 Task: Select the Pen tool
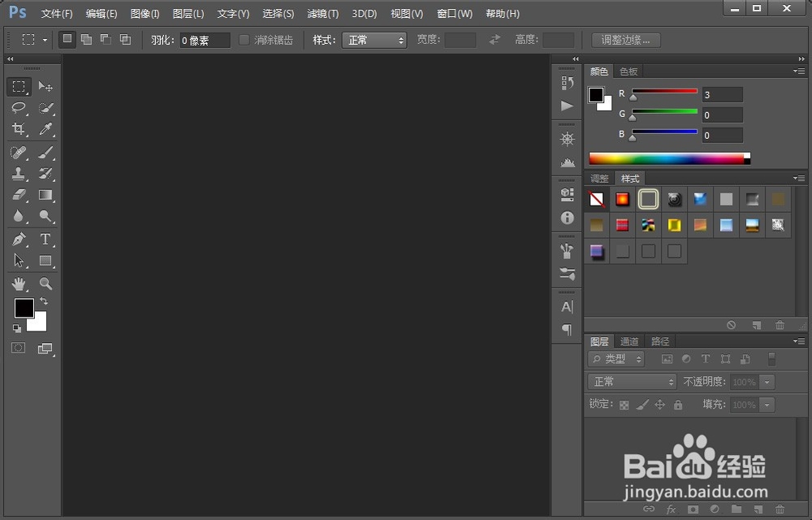point(19,240)
